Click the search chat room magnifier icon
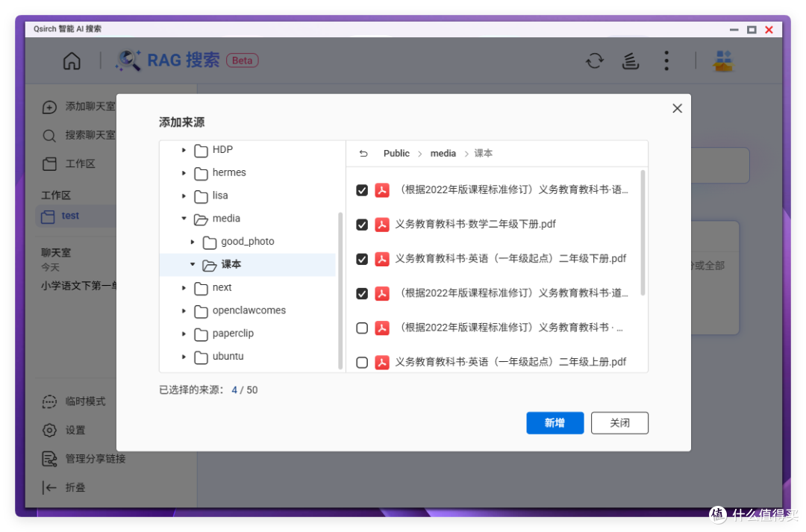The height and width of the screenshot is (532, 806). (x=49, y=136)
